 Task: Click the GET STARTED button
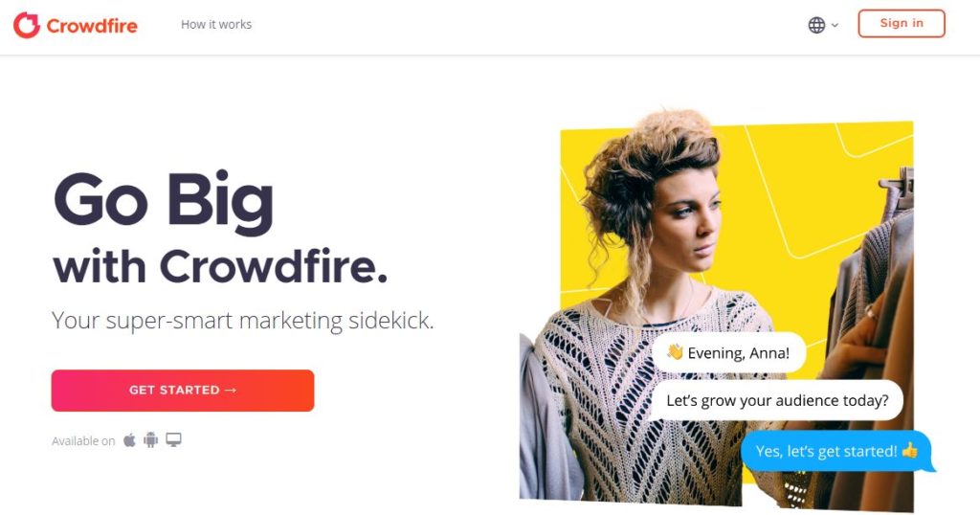(x=183, y=390)
